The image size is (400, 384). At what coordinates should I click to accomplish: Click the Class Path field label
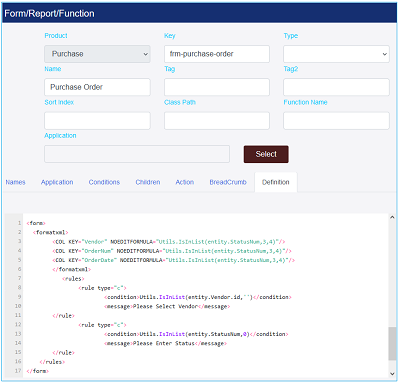[180, 102]
